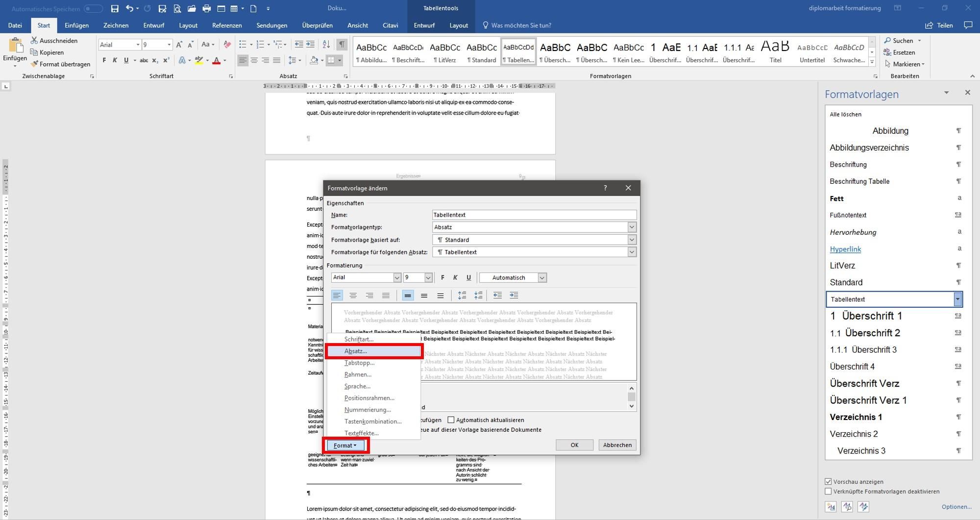
Task: Open dialog font name Arial dropdown
Action: (397, 278)
